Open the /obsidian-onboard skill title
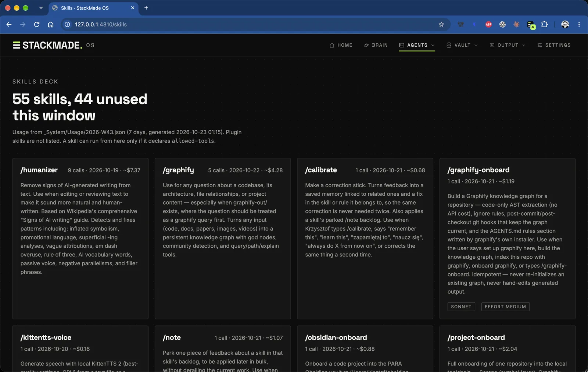Screen dimensions: 588x372 [x=336, y=337]
